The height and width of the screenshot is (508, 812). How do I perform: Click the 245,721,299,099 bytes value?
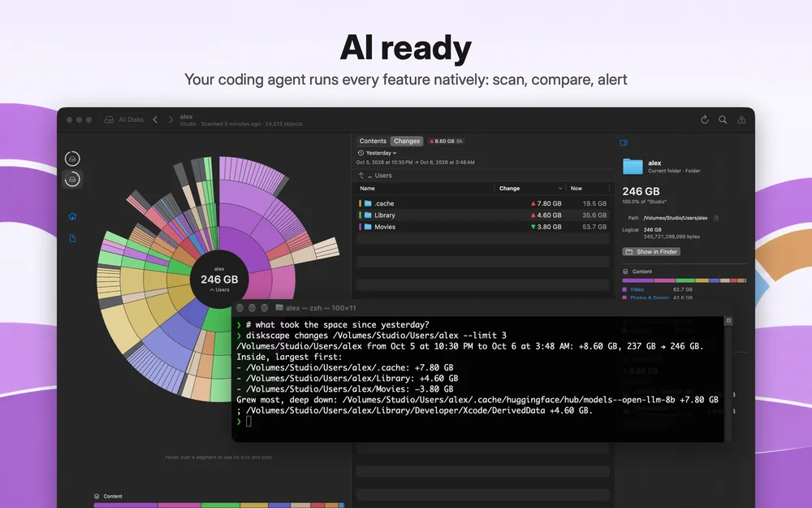tap(672, 237)
